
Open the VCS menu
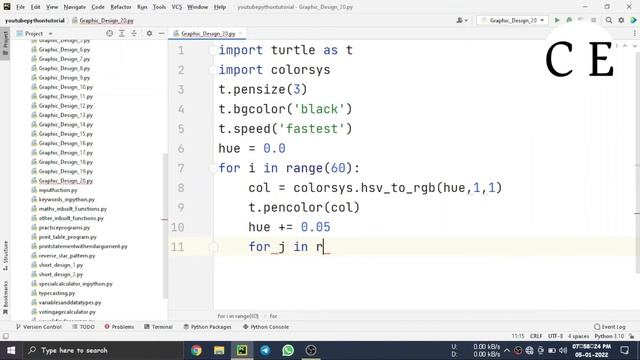(176, 7)
